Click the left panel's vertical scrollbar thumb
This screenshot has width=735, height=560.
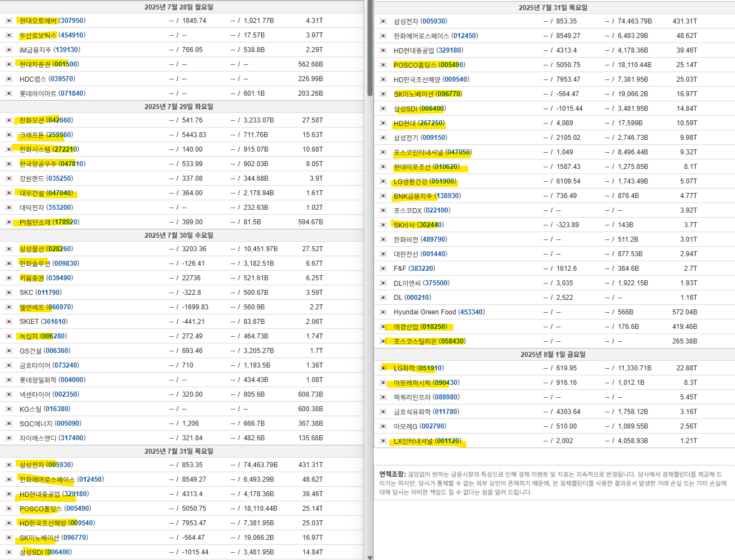[x=369, y=48]
